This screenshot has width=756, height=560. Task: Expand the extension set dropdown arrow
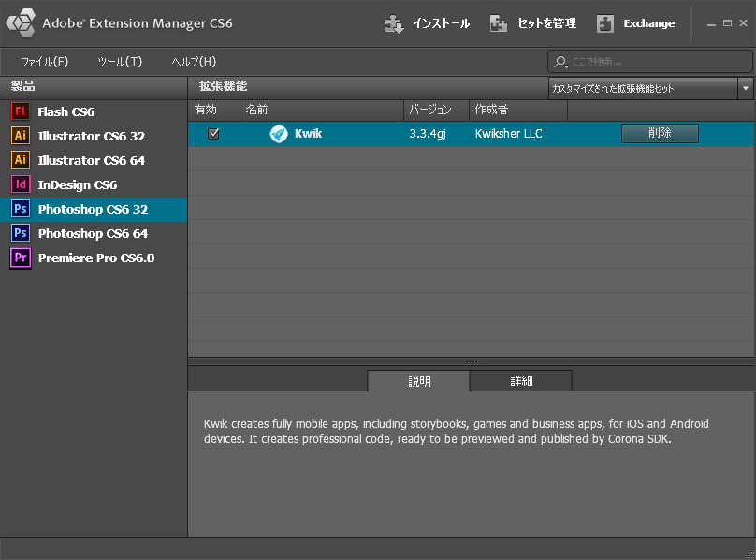(746, 88)
